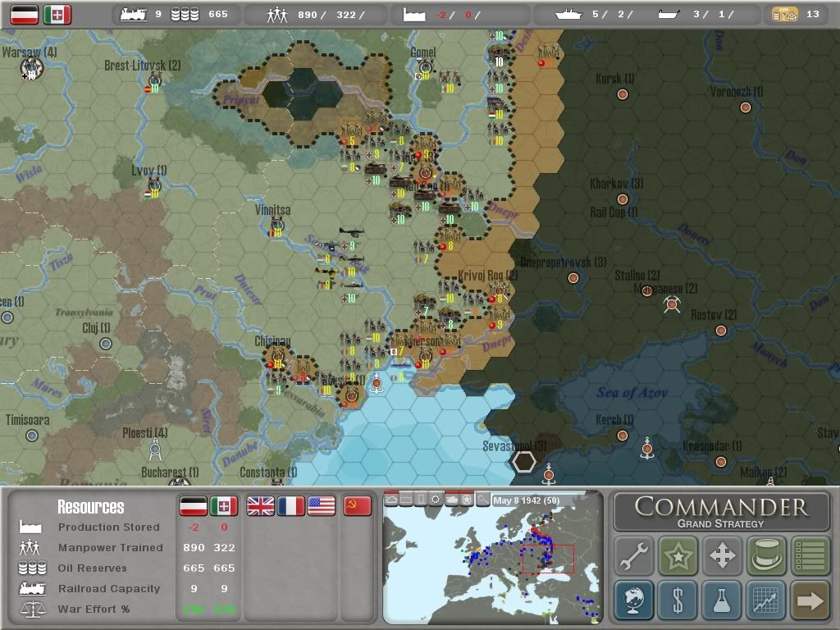Click the oil barrels icon in top bar
Image resolution: width=840 pixels, height=630 pixels.
click(x=185, y=15)
